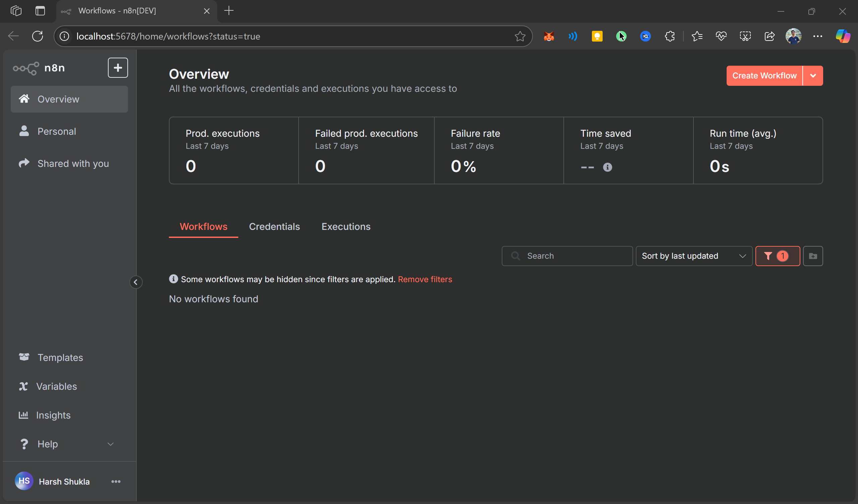The height and width of the screenshot is (504, 858).
Task: Click the workflow Search field
Action: click(x=567, y=256)
